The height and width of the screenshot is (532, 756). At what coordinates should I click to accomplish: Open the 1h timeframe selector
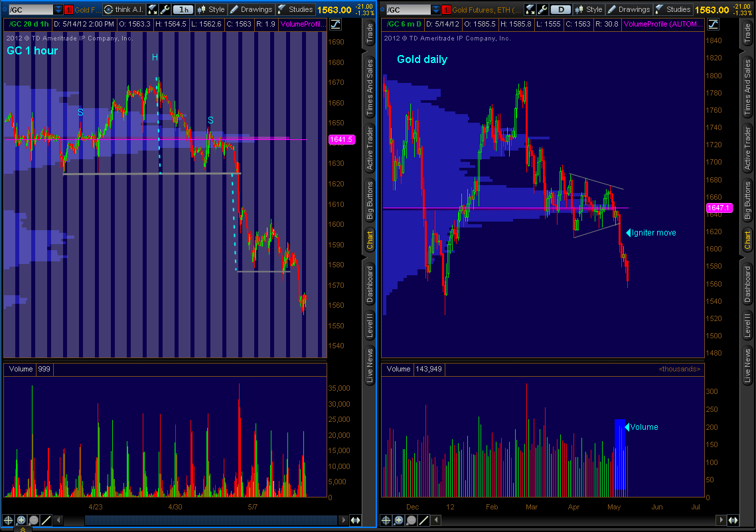point(183,9)
